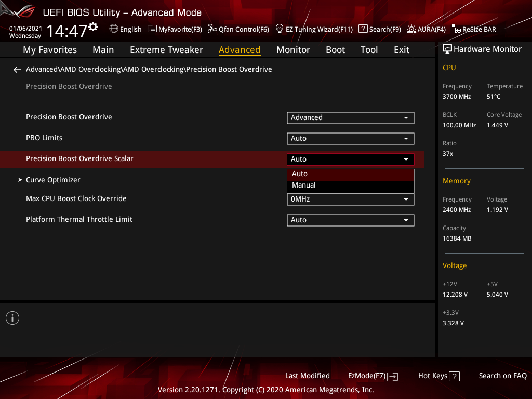
Task: Select Precision Boost Overdrive Scalar row label
Action: point(79,159)
